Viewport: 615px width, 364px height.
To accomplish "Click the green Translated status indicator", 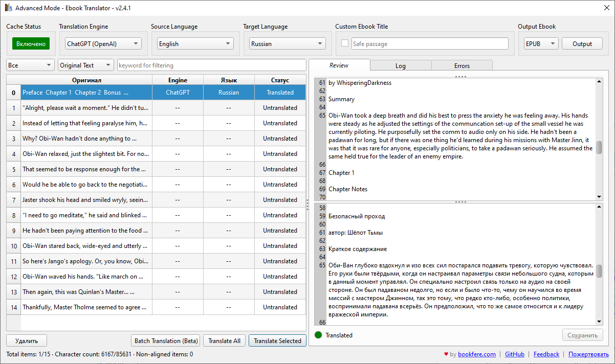I will click(x=318, y=335).
